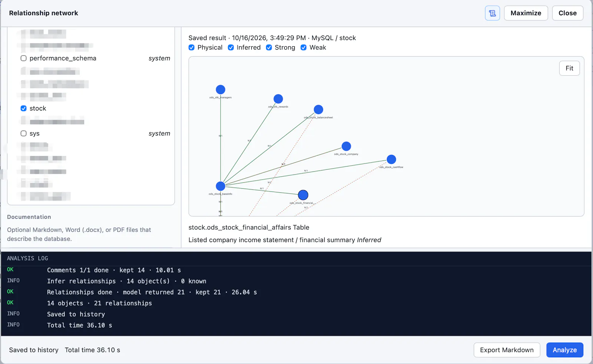Select the ods_stock_company graph node
593x364 pixels.
pyautogui.click(x=346, y=146)
